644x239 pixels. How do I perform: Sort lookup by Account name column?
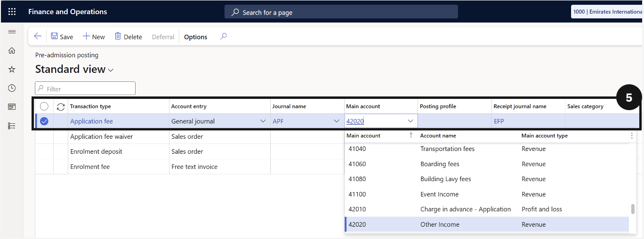(x=438, y=135)
